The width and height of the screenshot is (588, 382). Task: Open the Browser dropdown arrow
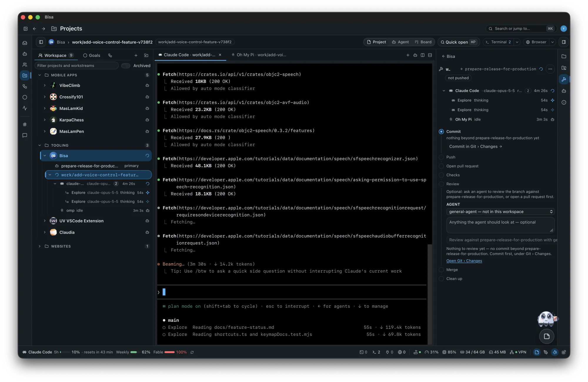(x=552, y=42)
